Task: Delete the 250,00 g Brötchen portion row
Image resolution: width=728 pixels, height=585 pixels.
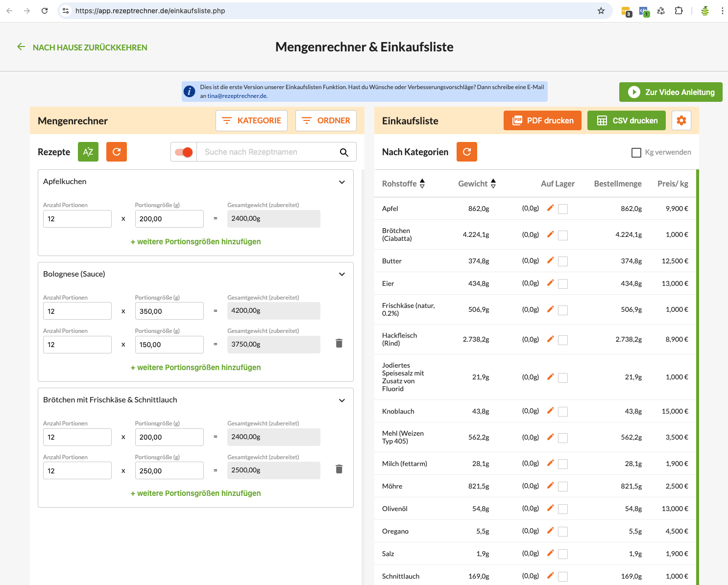Action: coord(339,469)
